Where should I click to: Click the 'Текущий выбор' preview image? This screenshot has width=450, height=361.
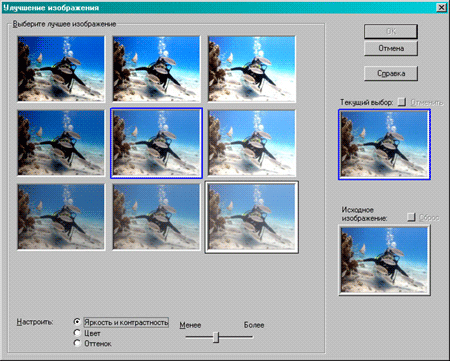coord(384,144)
